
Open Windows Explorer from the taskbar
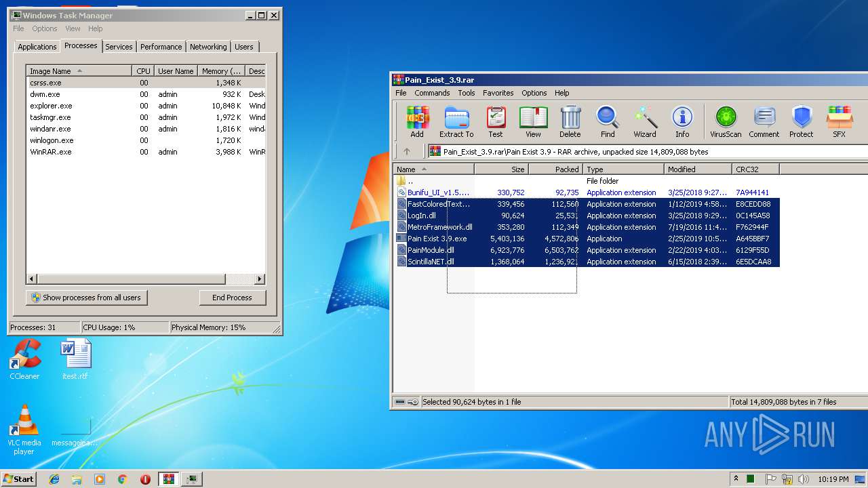click(77, 479)
